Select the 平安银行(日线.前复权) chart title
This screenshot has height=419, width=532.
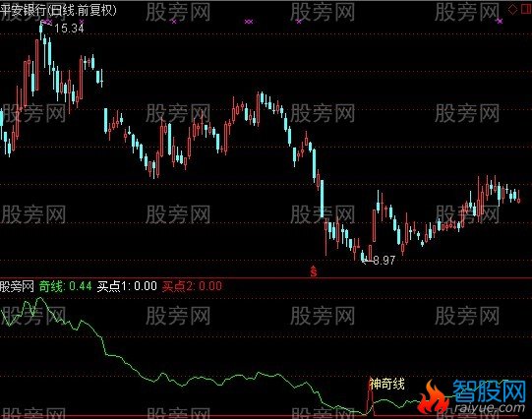(x=58, y=11)
